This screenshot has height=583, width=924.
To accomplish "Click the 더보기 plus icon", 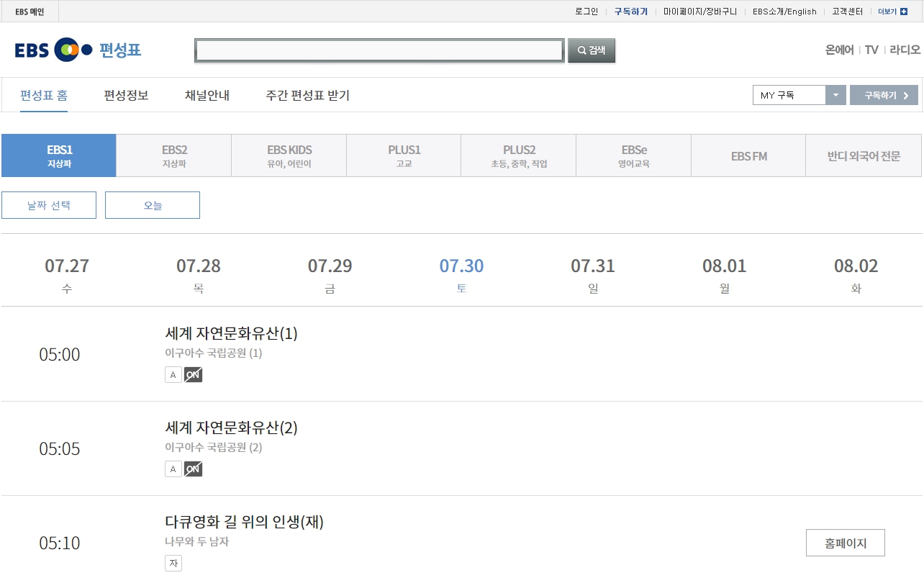I will point(904,12).
